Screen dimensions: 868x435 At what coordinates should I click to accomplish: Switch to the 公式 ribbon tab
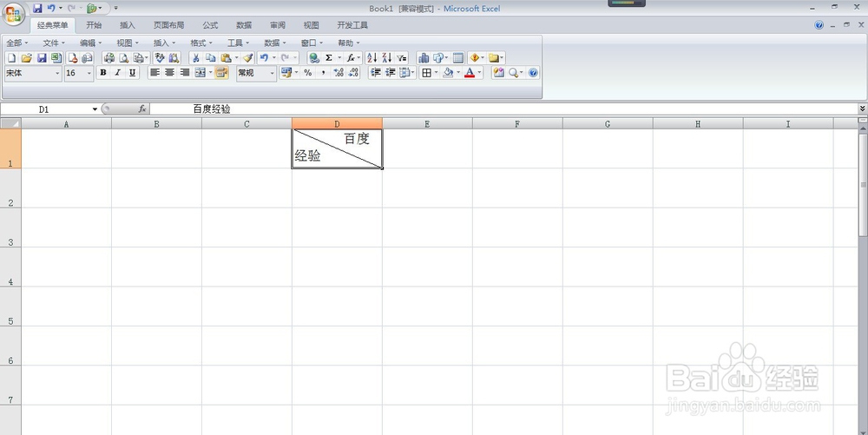pos(210,25)
